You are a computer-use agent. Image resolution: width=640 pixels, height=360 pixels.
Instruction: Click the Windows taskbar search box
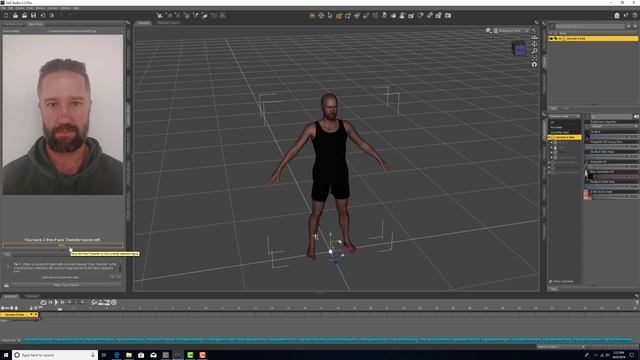point(55,355)
